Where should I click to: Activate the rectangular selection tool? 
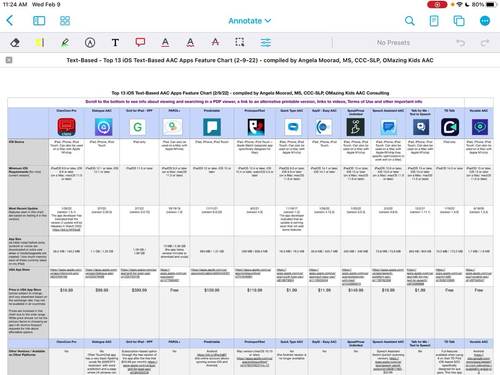point(240,42)
